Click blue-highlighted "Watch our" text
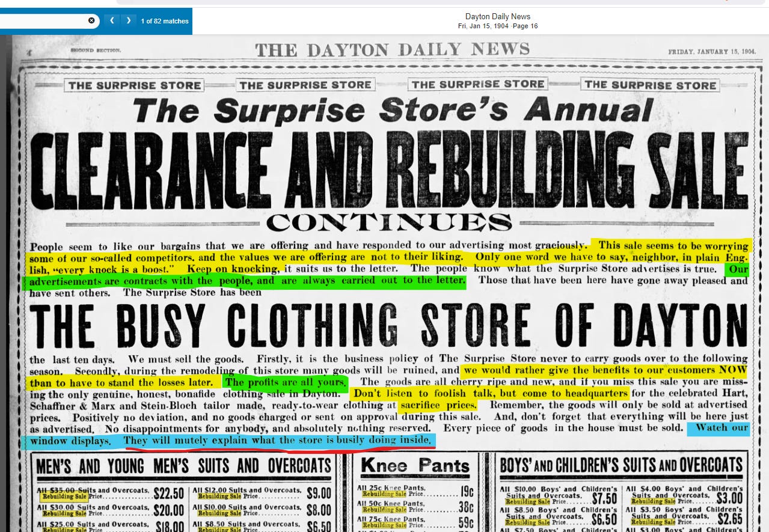 click(722, 429)
